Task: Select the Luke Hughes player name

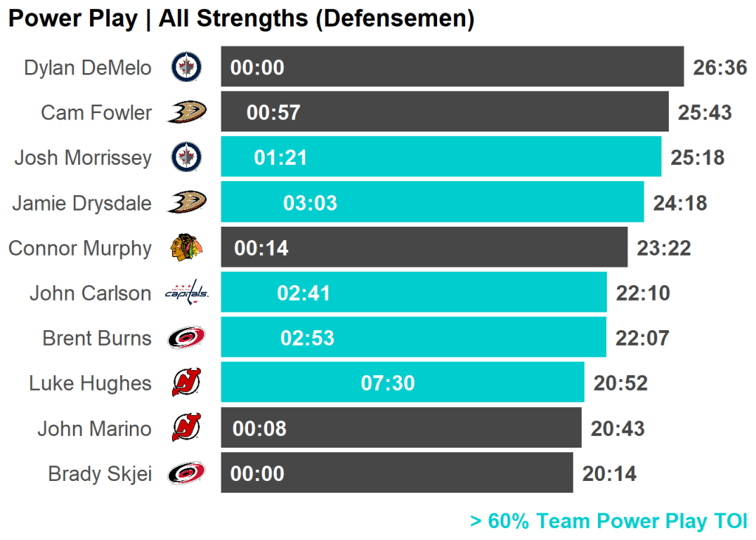Action: [90, 383]
